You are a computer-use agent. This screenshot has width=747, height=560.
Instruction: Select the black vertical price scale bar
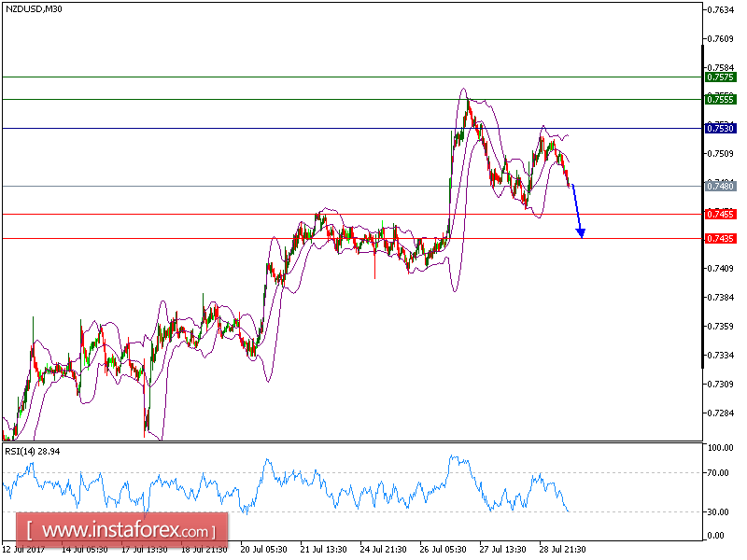[x=701, y=233]
